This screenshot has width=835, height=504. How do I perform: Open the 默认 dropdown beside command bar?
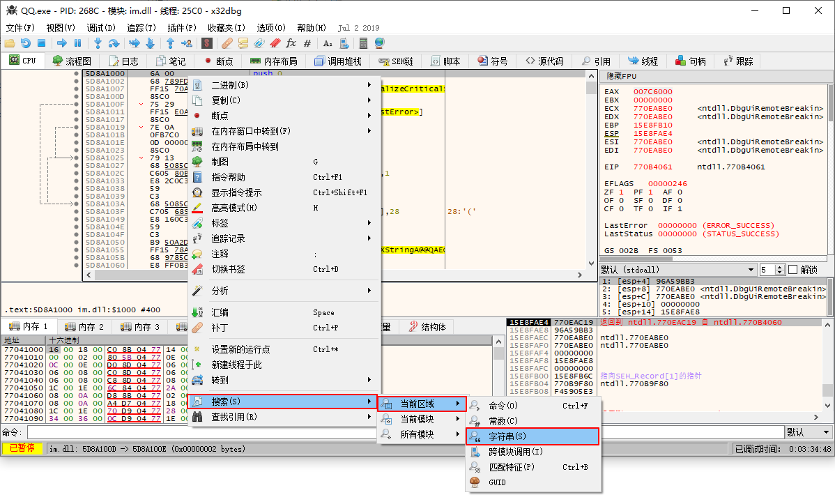(809, 432)
